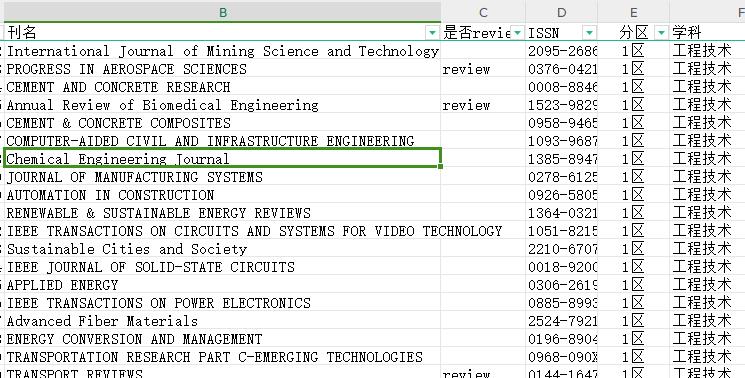This screenshot has width=745, height=378.
Task: Select cell International Journal of Mining Science and Technology
Action: click(x=222, y=51)
